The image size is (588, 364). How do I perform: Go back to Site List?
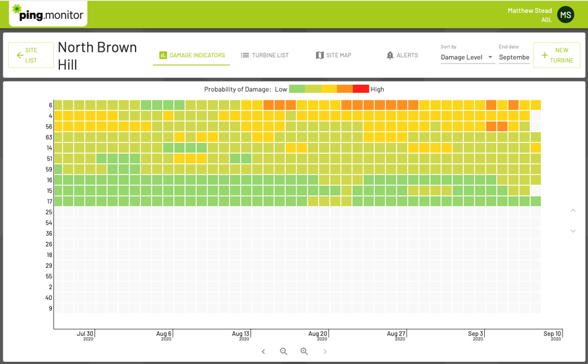tap(31, 55)
